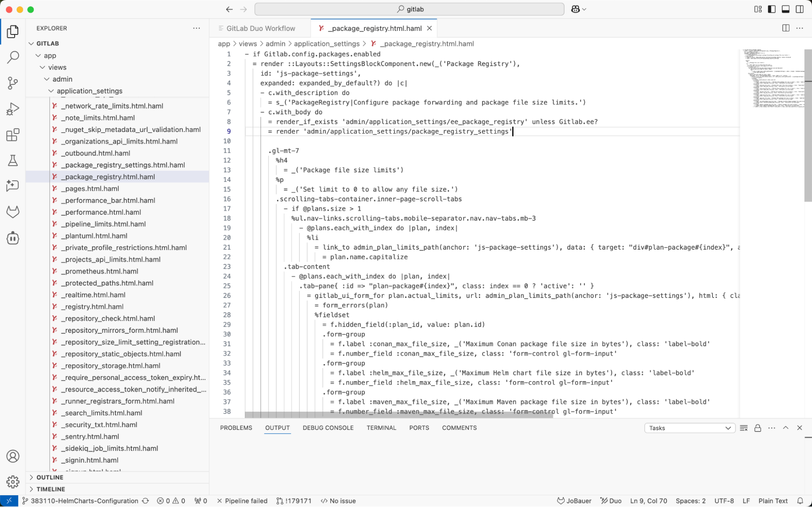Screen dimensions: 812x507
Task: Open the Testing flask view
Action: point(13,161)
